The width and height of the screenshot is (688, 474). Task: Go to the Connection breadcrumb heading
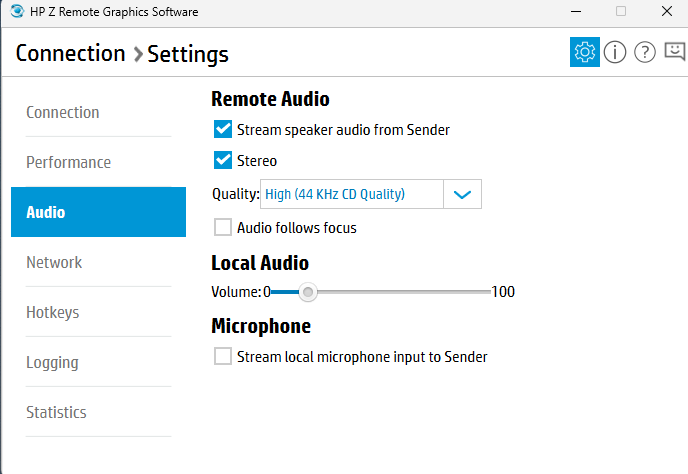point(71,54)
